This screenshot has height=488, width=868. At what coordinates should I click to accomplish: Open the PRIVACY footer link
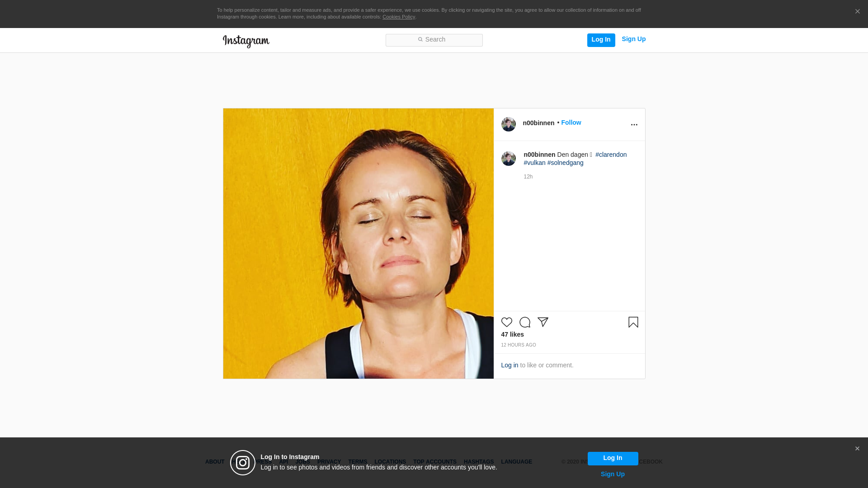point(329,462)
